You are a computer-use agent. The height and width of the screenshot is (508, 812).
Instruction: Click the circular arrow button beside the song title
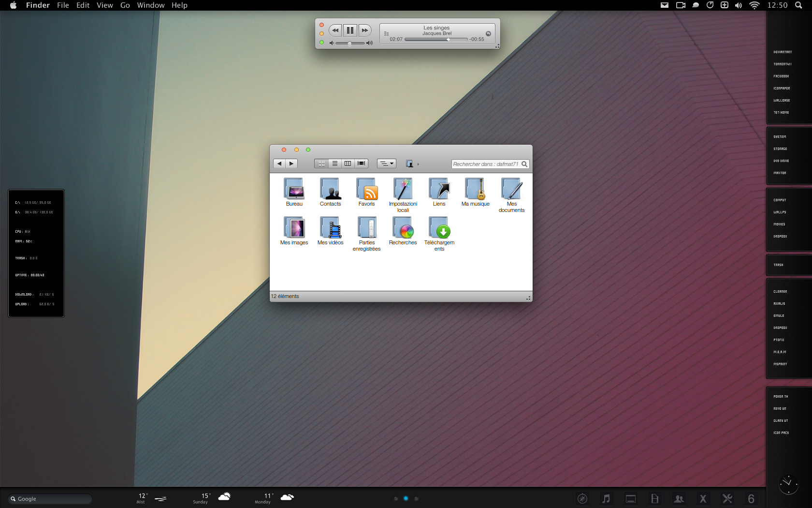coord(488,33)
